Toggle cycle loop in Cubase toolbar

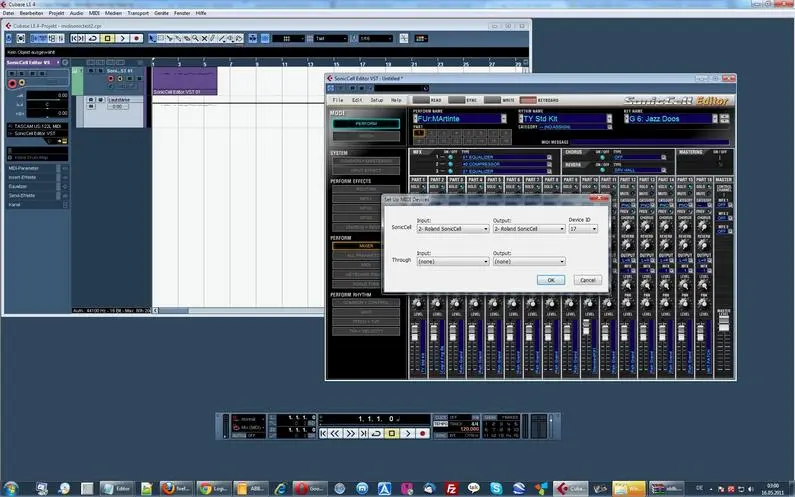click(x=93, y=39)
